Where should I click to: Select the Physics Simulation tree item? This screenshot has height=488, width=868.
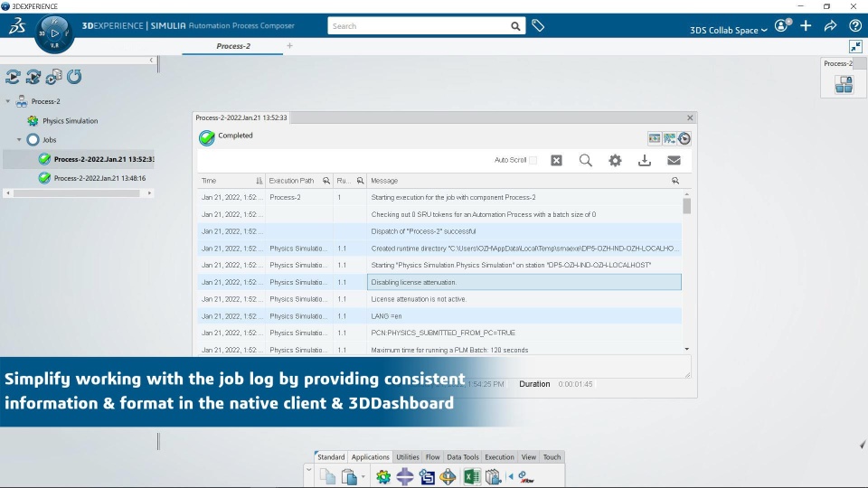[x=70, y=120]
